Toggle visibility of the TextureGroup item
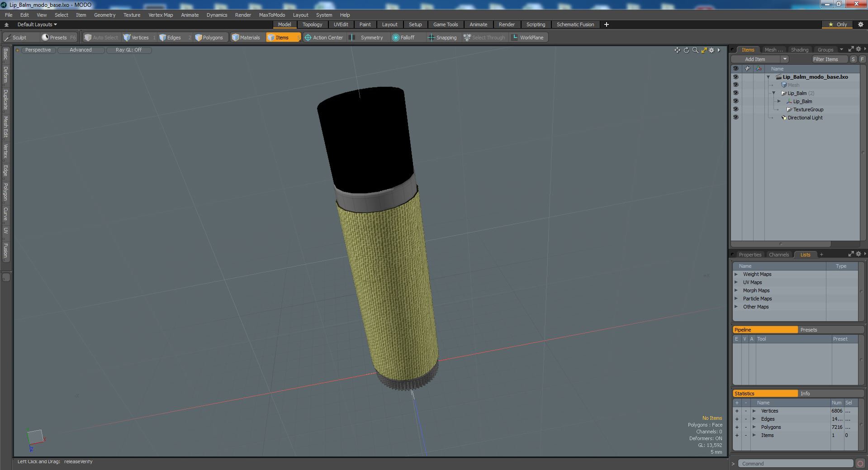 tap(735, 109)
